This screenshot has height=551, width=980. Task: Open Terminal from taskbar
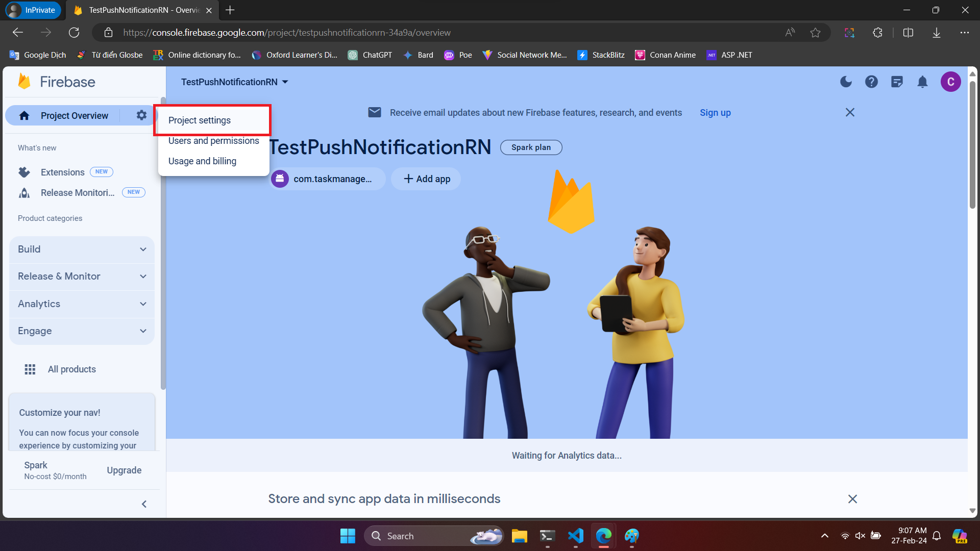click(547, 536)
